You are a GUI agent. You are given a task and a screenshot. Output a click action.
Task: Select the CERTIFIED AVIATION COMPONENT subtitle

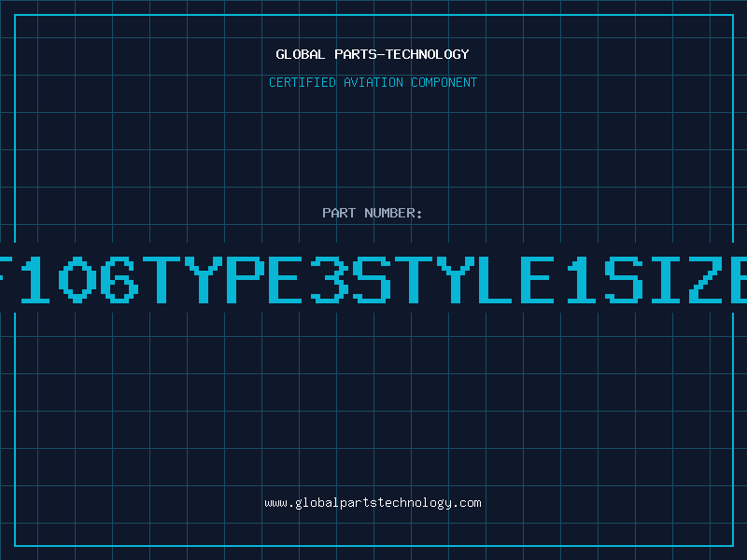coord(373,82)
